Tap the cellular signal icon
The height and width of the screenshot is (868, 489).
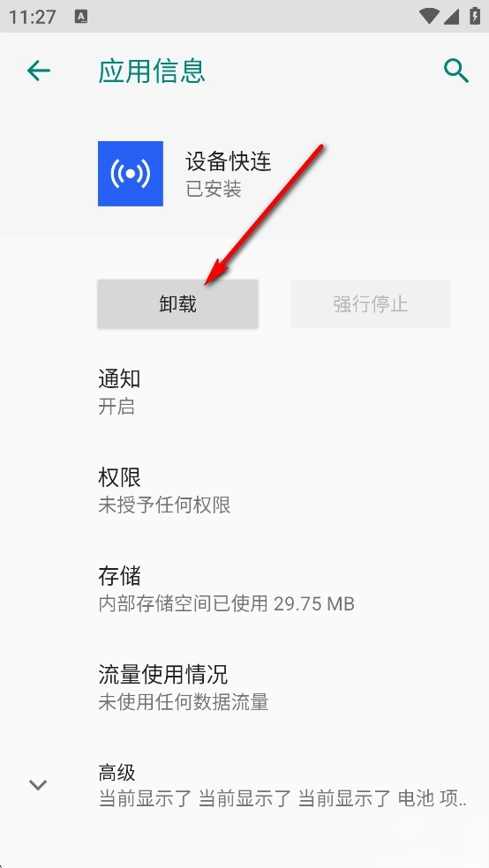click(452, 17)
